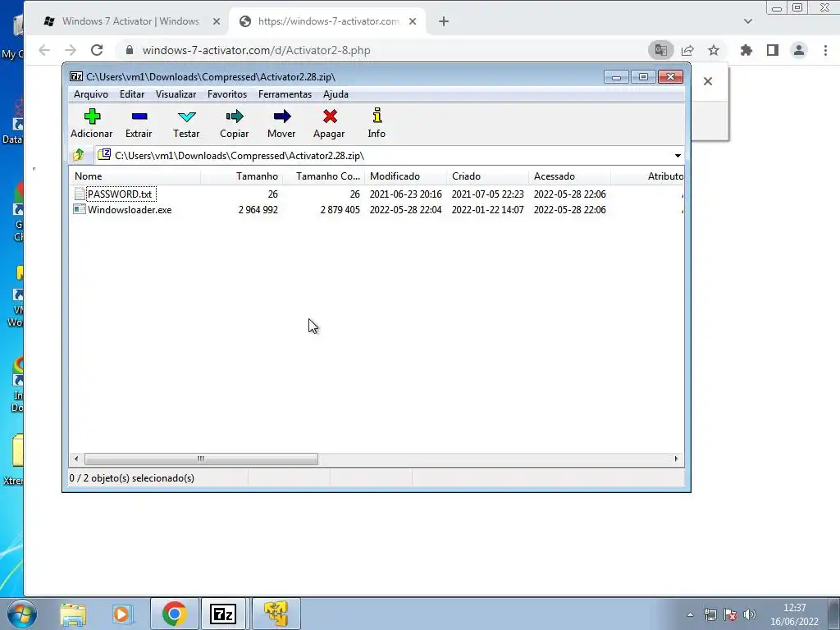Sort by Tamanho Co... column header
The image size is (840, 630).
[x=323, y=176]
